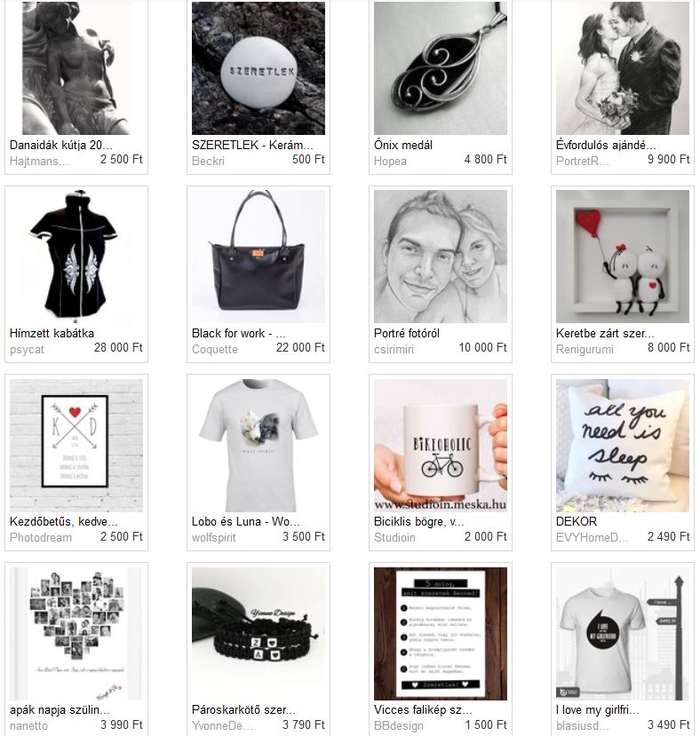This screenshot has height=736, width=700.
Task: Click the heart-shaped photo collage thumbnail
Action: pyautogui.click(x=76, y=634)
